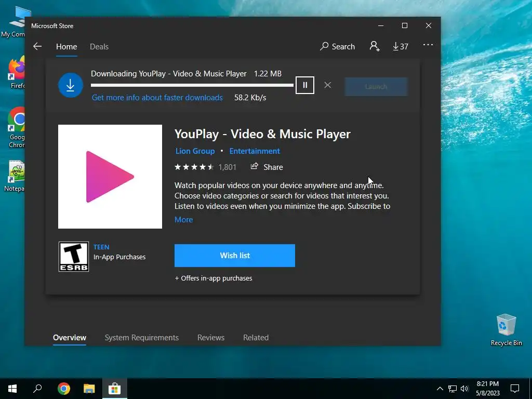
Task: Click the ESRB Teen rating badge
Action: coord(74,257)
